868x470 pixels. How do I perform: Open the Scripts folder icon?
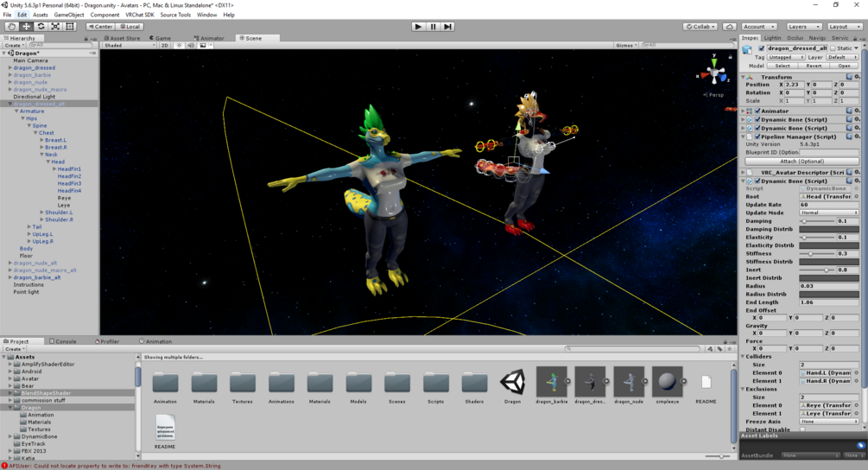[435, 383]
